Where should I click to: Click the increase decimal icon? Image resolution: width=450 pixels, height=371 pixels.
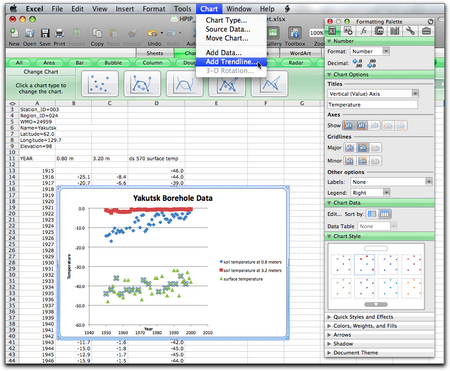pyautogui.click(x=357, y=63)
